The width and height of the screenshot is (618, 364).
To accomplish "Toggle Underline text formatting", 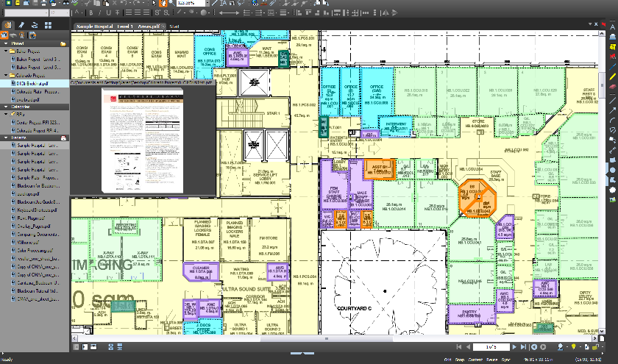I will pos(108,13).
